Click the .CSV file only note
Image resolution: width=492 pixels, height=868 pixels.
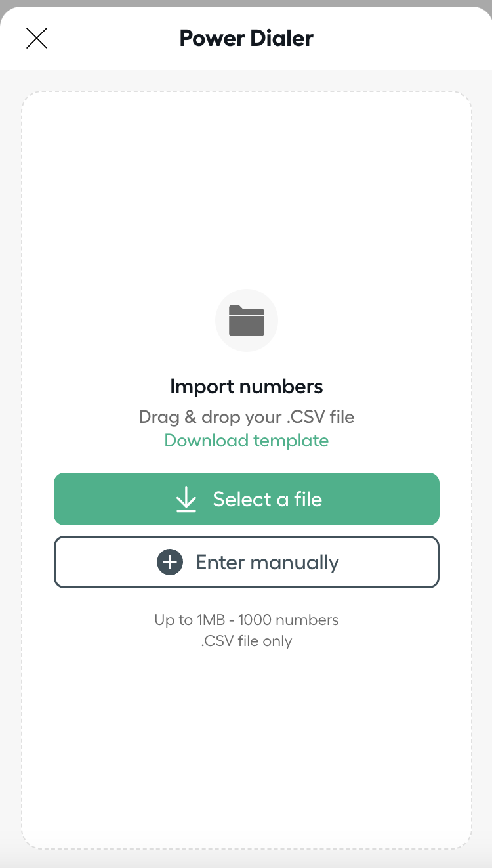click(247, 641)
